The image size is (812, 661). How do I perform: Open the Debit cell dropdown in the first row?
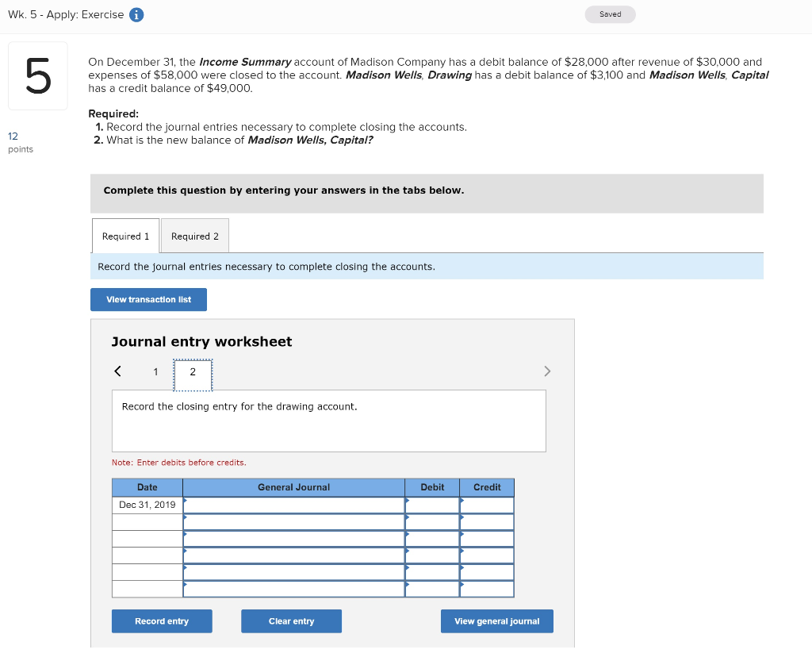tap(407, 500)
